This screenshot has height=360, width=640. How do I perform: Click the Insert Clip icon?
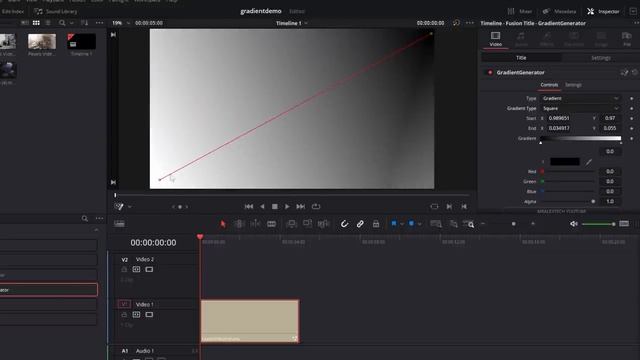pyautogui.click(x=291, y=224)
